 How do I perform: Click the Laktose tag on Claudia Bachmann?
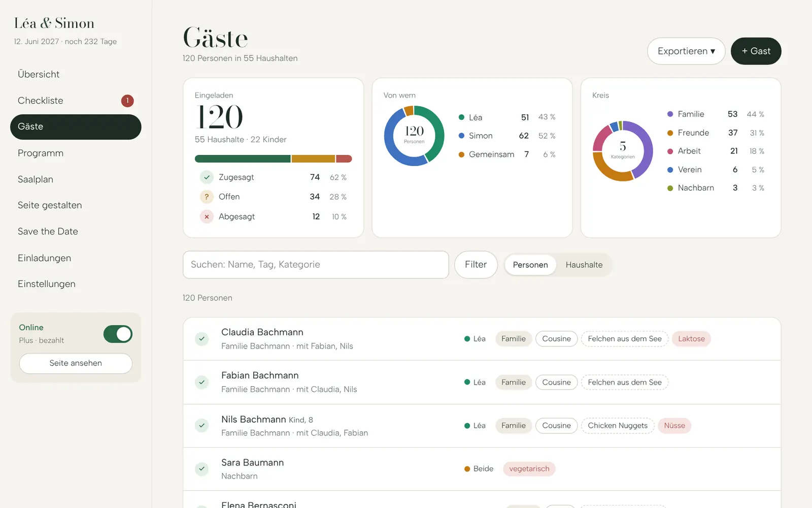click(691, 339)
